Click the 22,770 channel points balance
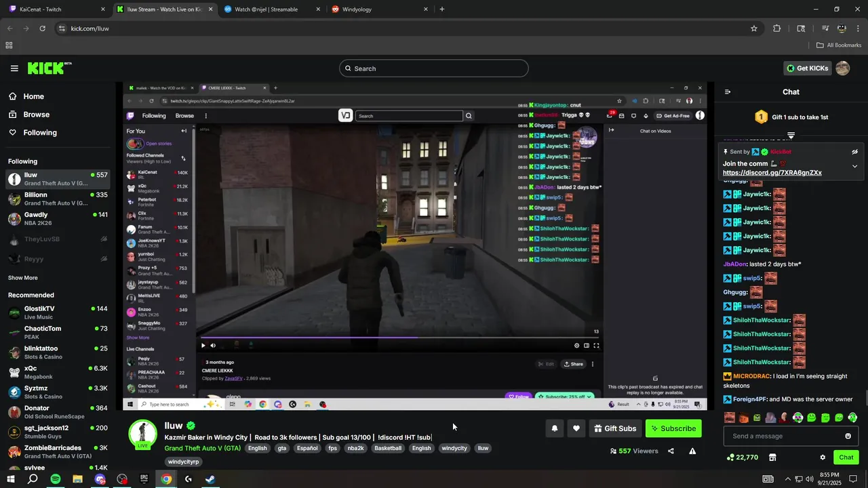Viewport: 868px width, 488px height. pos(742,457)
